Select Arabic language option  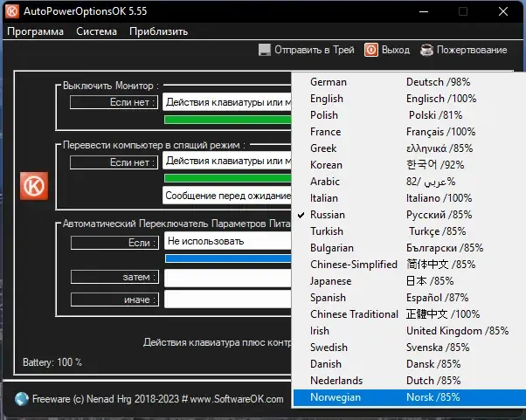click(x=410, y=182)
